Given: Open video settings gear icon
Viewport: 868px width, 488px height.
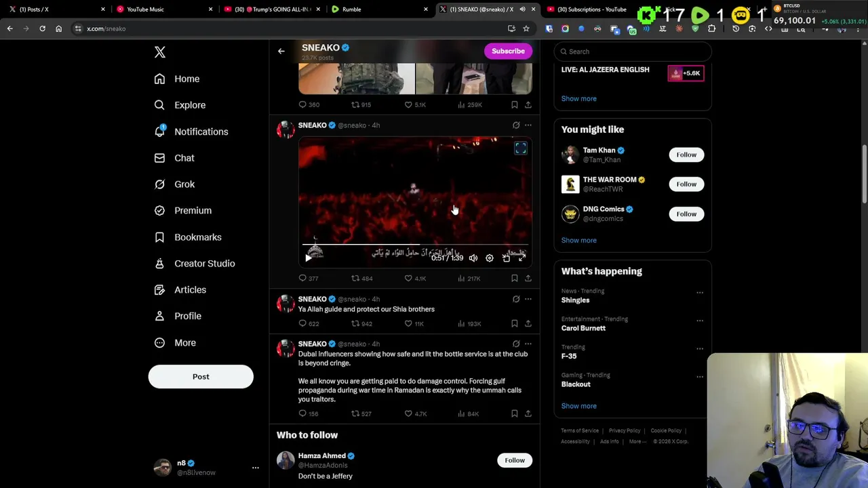Looking at the screenshot, I should click(x=490, y=258).
